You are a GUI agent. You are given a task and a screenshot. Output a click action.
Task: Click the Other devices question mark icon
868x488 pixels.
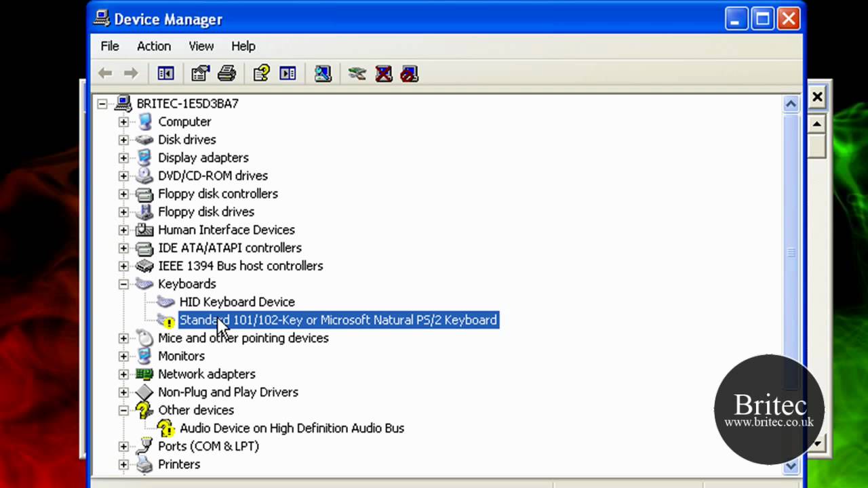click(144, 410)
